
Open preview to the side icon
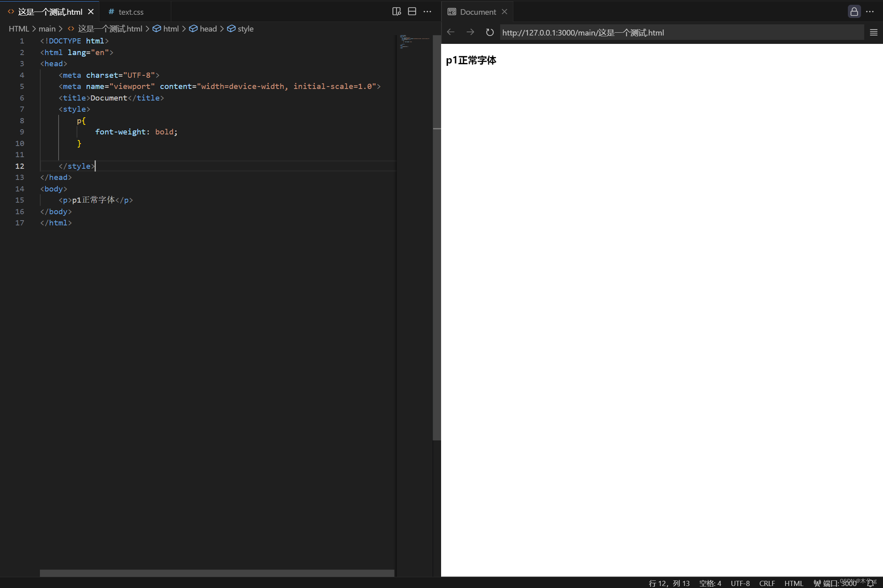[x=396, y=12]
